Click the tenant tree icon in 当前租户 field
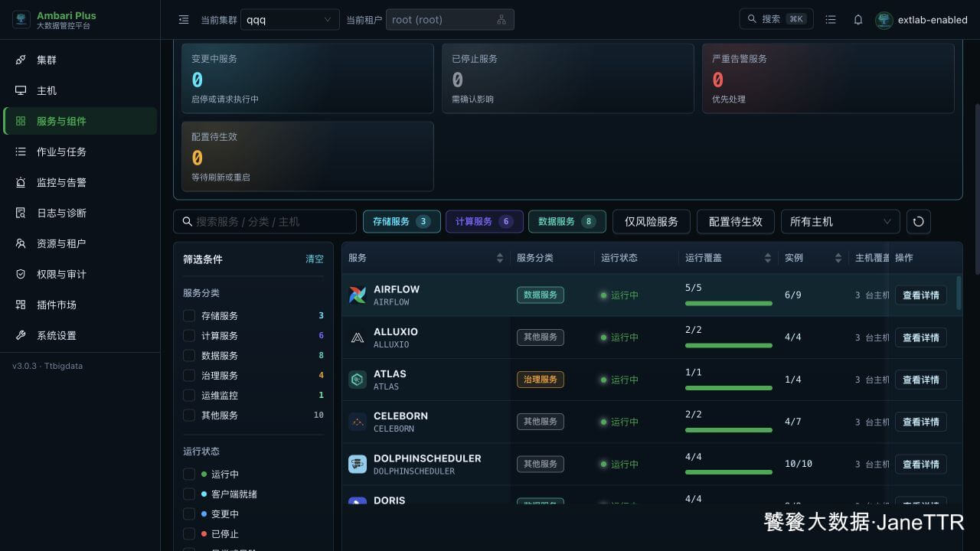 (x=501, y=20)
